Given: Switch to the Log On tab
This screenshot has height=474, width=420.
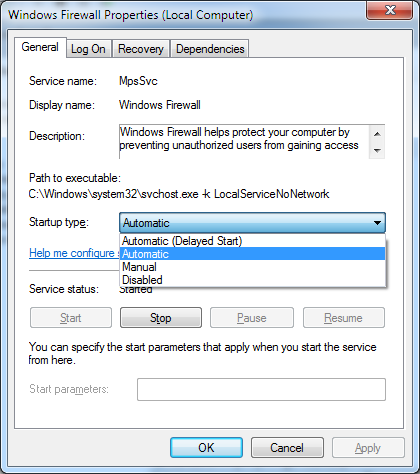Looking at the screenshot, I should [x=88, y=49].
